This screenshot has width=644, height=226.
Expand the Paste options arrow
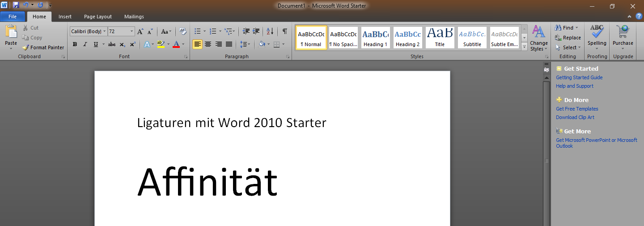(11, 48)
